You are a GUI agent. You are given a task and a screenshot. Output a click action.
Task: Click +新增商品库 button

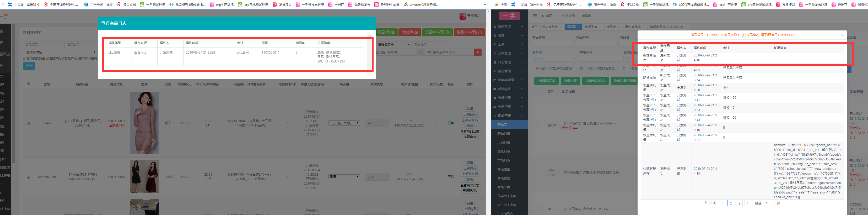tap(546, 81)
